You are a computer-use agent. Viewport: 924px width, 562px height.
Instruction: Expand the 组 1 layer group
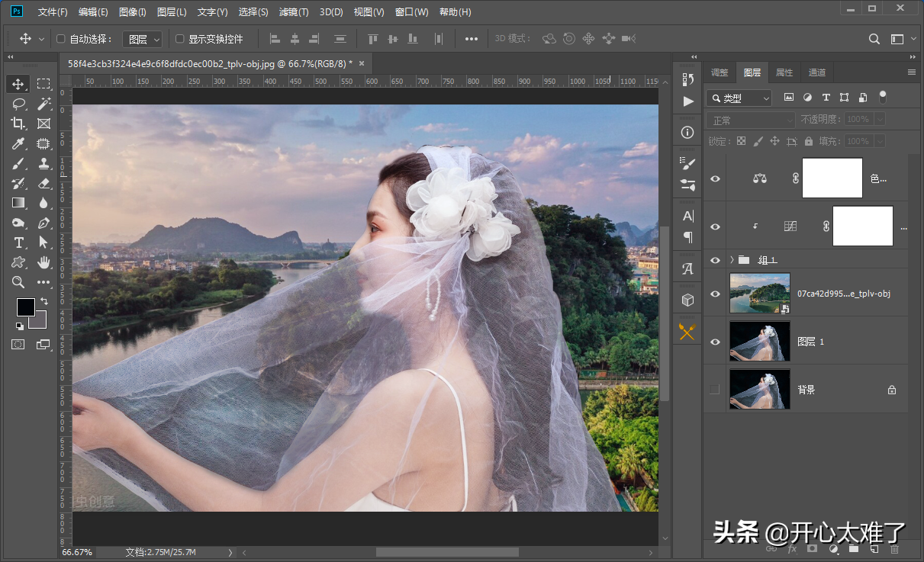click(x=732, y=260)
